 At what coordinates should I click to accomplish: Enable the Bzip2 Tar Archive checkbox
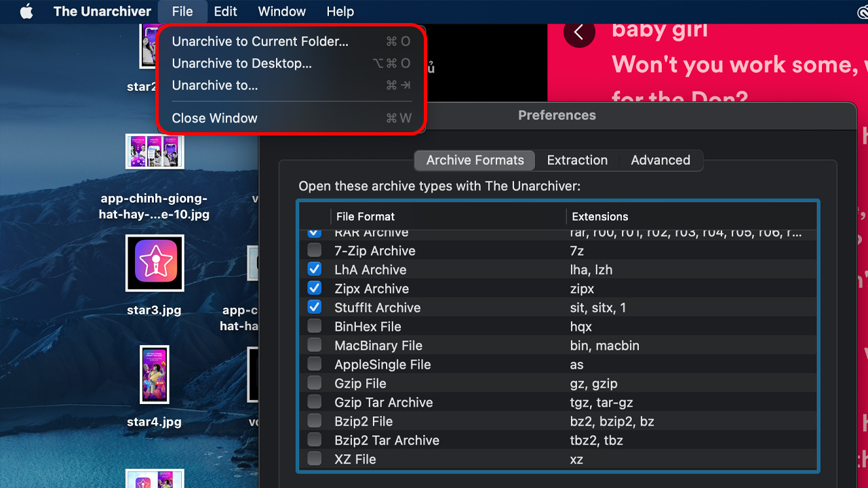click(x=314, y=440)
